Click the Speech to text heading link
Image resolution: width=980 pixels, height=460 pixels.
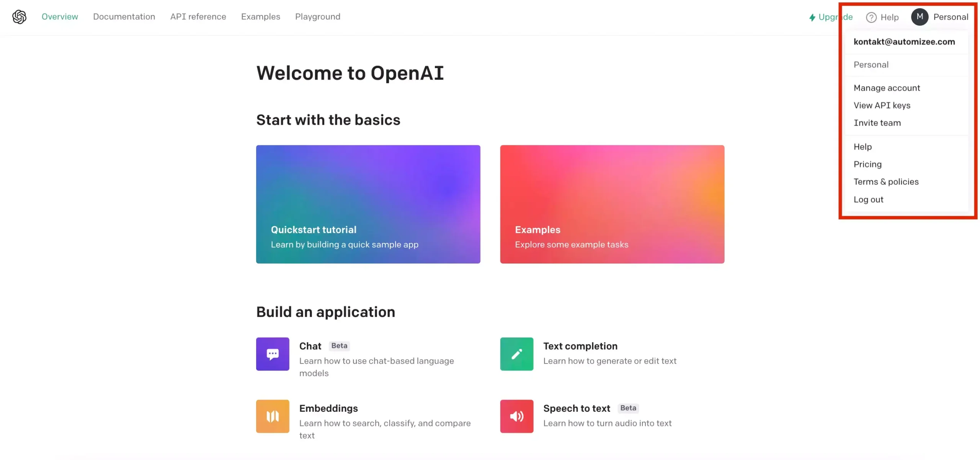(x=577, y=408)
